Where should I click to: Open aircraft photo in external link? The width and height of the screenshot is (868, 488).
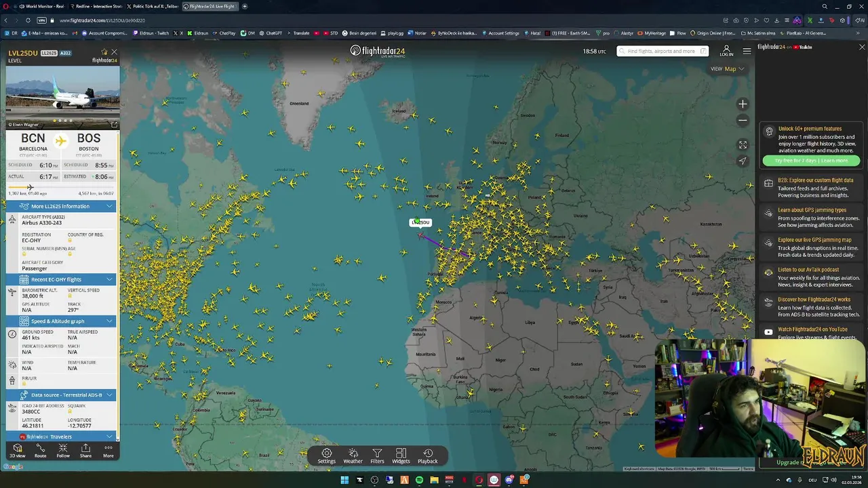point(114,125)
